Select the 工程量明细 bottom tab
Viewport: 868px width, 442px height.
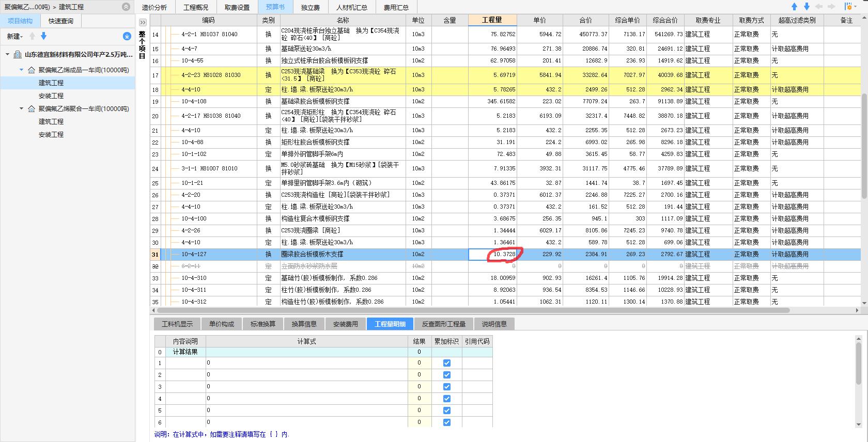(390, 324)
